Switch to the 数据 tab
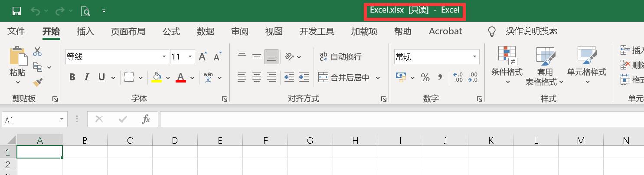 point(205,31)
